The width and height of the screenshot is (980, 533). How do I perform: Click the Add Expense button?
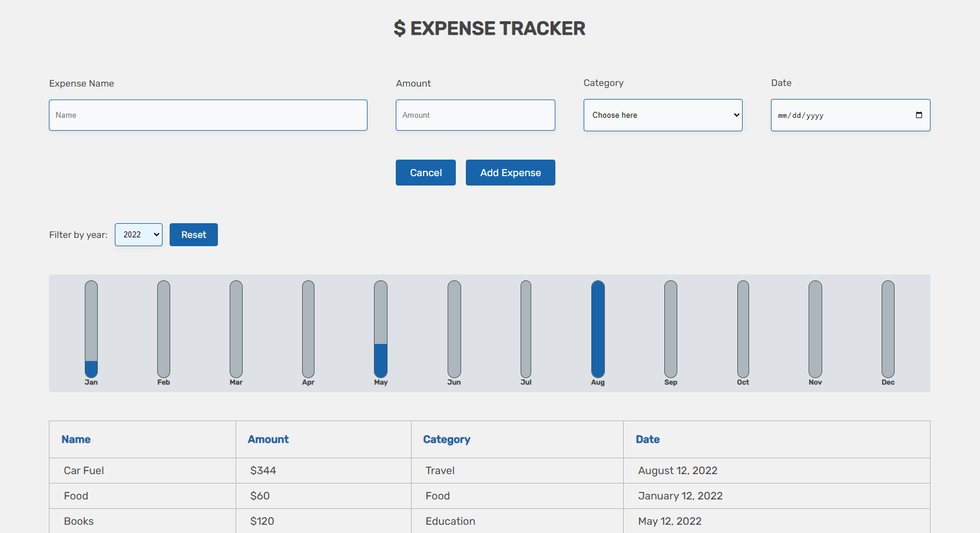coord(510,173)
